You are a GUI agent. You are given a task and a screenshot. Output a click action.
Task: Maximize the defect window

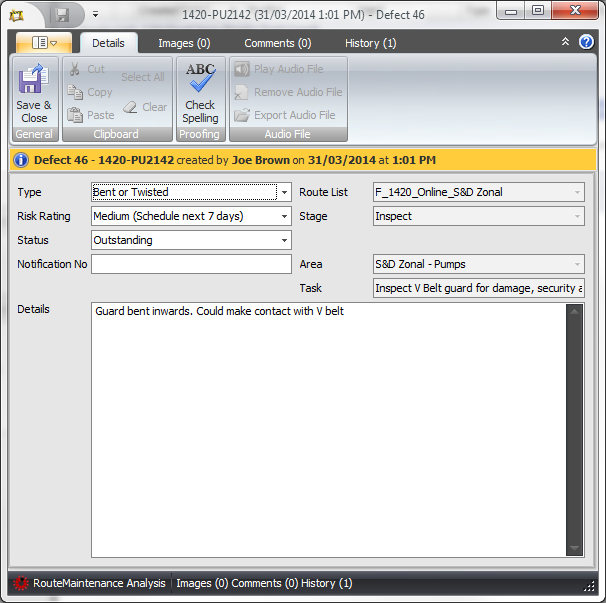tap(538, 10)
